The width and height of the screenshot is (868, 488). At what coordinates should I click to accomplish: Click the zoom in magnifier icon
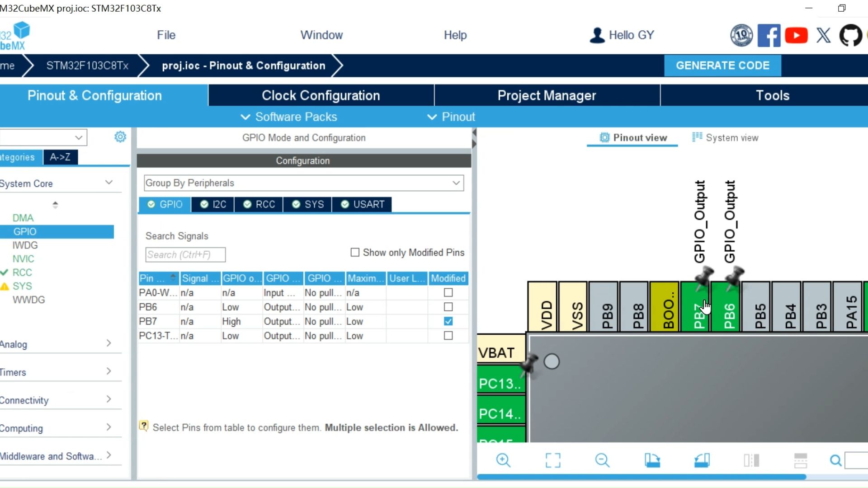[x=503, y=460]
